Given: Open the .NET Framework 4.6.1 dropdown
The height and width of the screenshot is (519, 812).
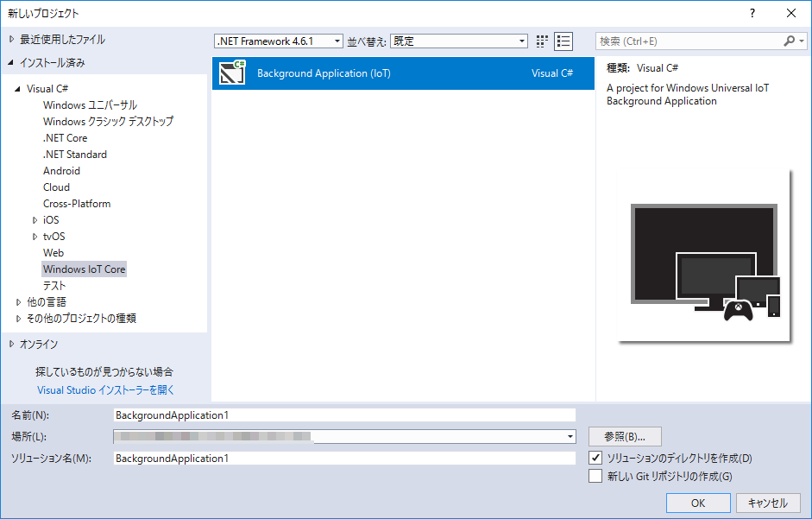Looking at the screenshot, I should coord(279,41).
